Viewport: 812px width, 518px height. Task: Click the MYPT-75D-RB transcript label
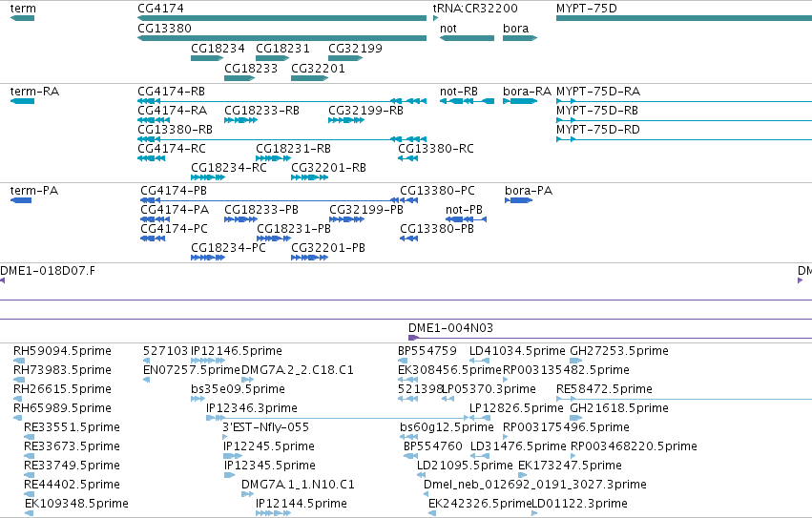click(x=597, y=111)
